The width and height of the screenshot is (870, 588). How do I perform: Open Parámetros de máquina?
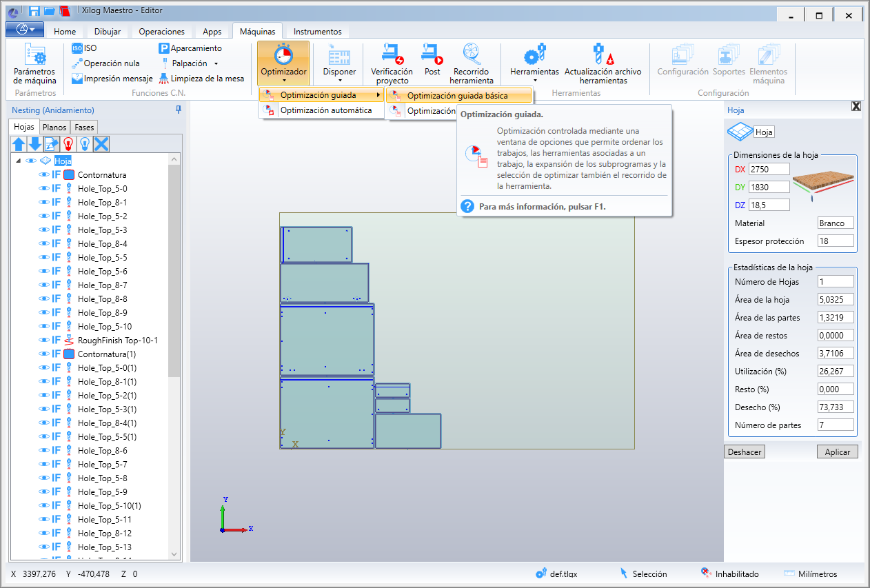coord(35,64)
